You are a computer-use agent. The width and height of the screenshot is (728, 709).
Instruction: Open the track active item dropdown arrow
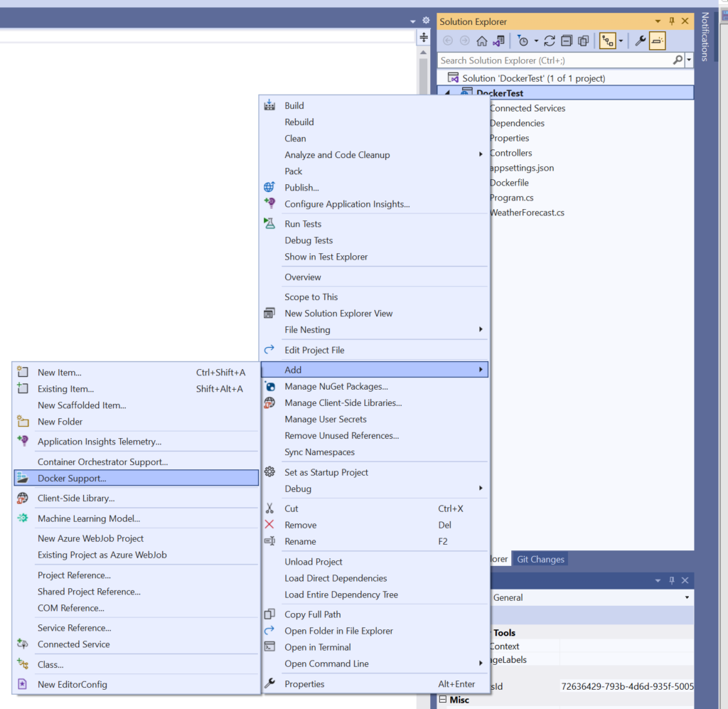click(621, 41)
